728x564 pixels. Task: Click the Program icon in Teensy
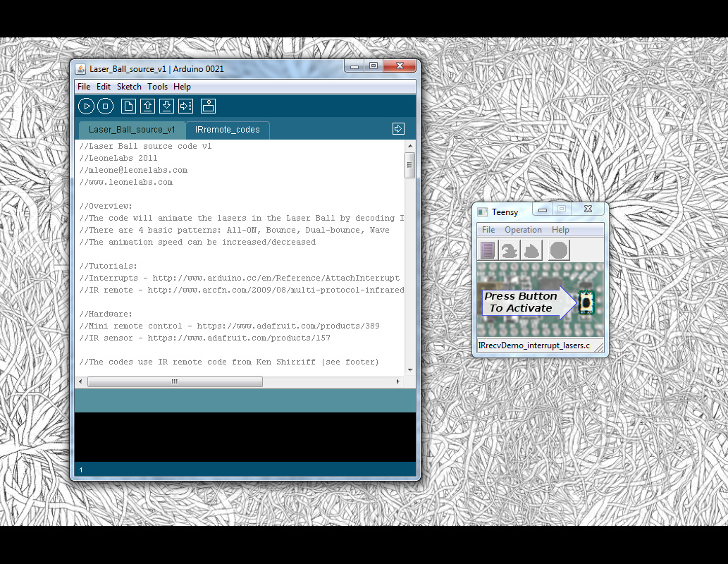coord(510,250)
